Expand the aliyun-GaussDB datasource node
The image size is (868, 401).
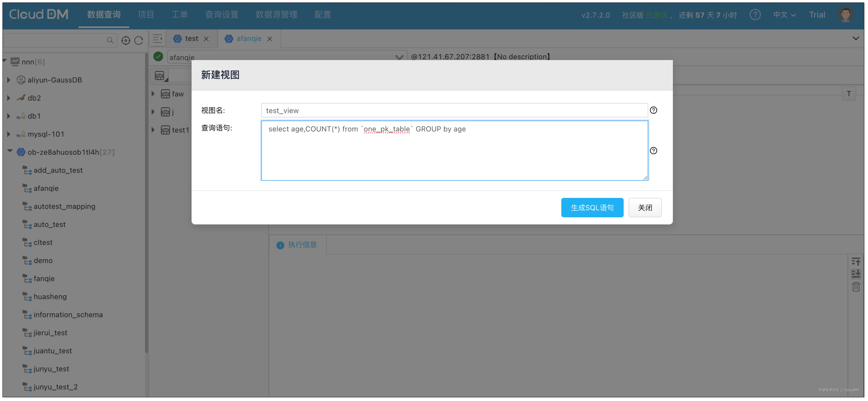[9, 80]
